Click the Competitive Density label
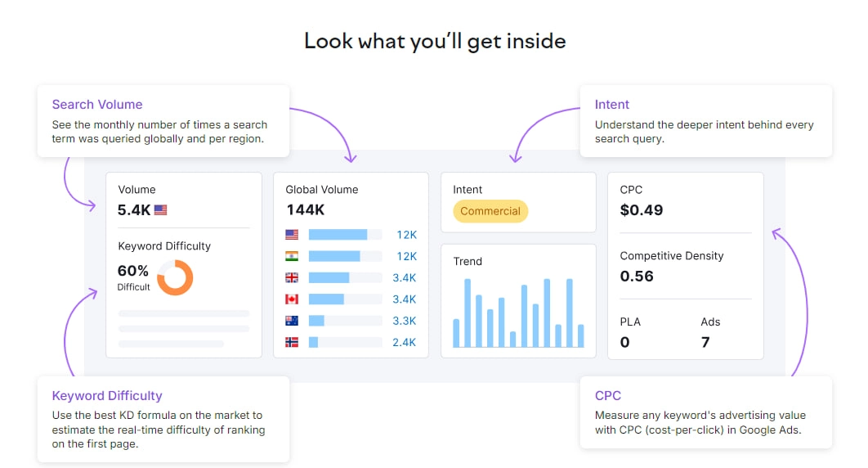This screenshot has width=868, height=468. click(x=672, y=256)
